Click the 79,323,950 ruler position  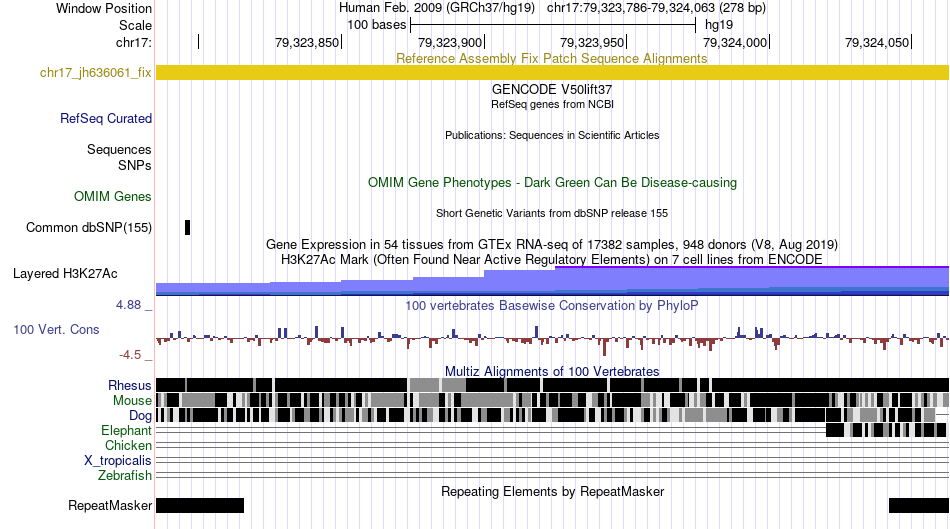(593, 42)
